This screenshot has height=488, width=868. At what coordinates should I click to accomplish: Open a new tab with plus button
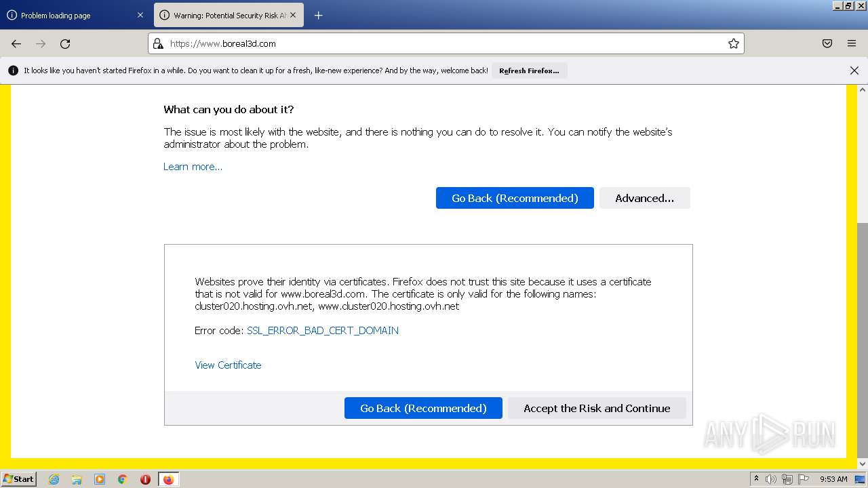318,15
